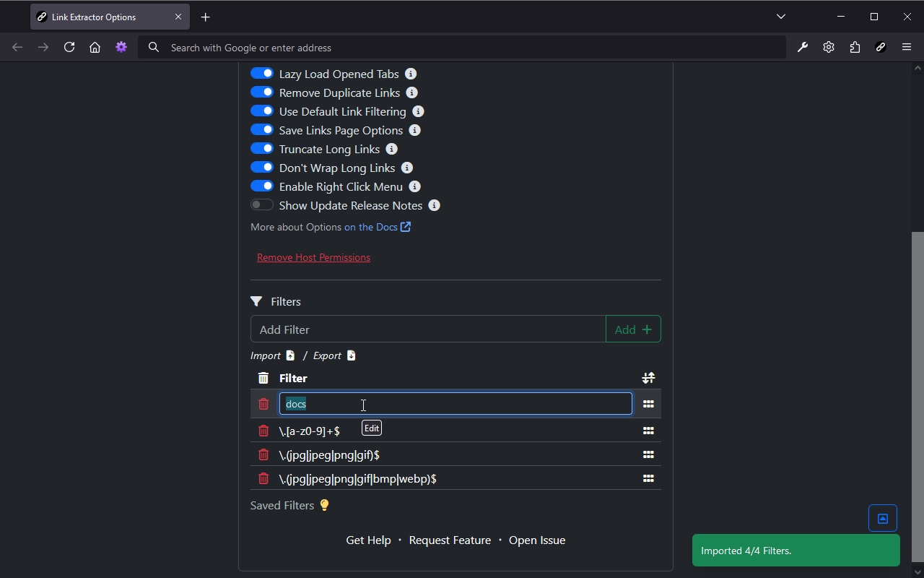Open the tab list chevron dropdown
The height and width of the screenshot is (578, 924).
tap(780, 16)
